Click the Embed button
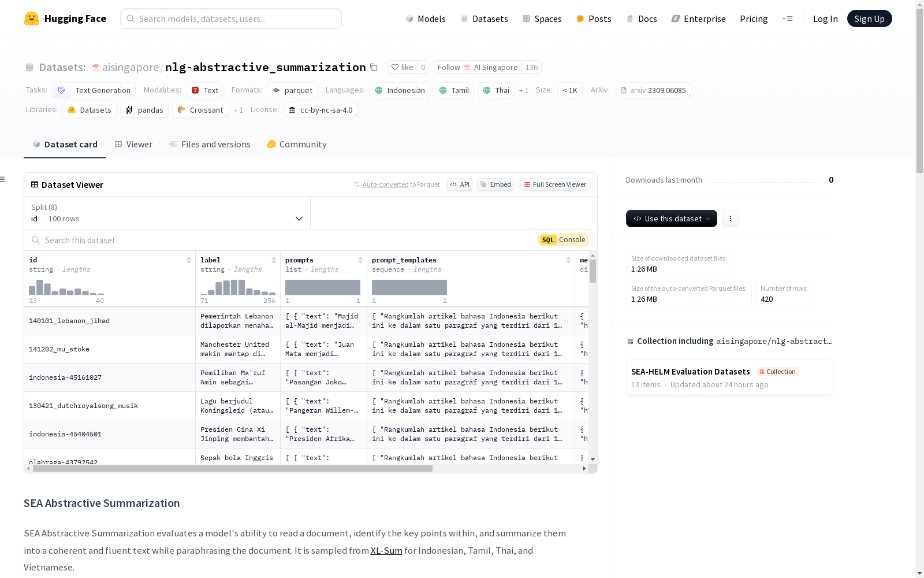The image size is (924, 578). coord(495,184)
